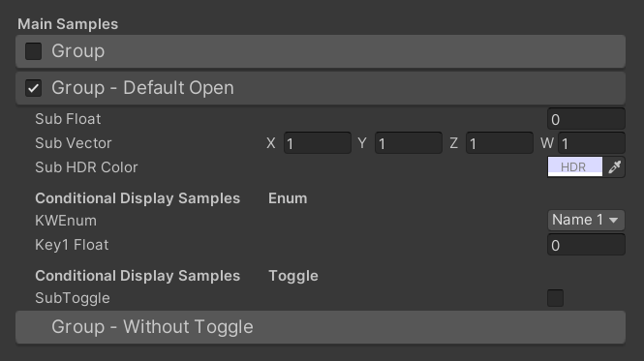
Task: Collapse the Group - Default Open header bar
Action: tap(321, 88)
